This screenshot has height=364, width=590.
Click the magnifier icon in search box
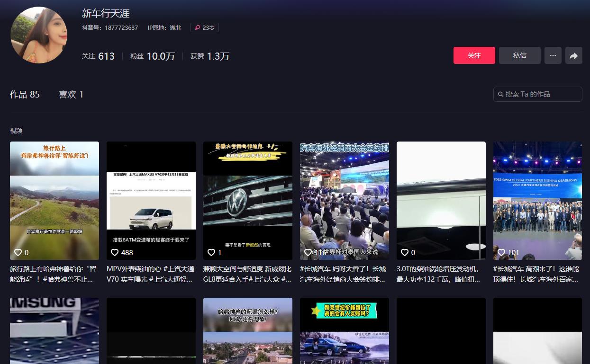click(x=500, y=94)
